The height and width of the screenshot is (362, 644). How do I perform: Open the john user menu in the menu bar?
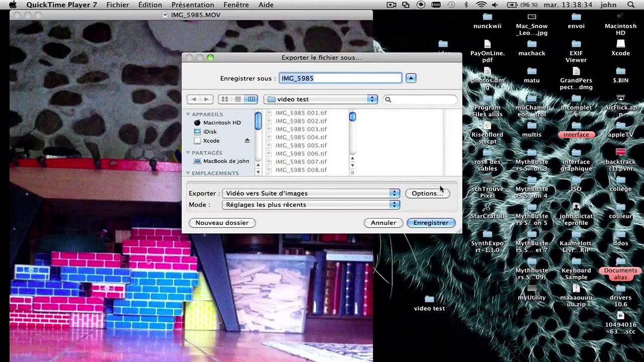608,5
